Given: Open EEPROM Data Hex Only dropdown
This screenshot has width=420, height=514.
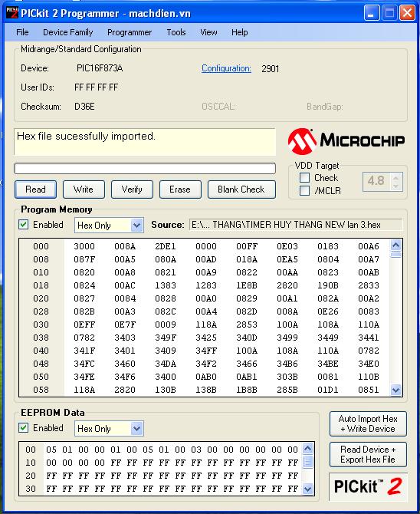Looking at the screenshot, I should point(136,429).
